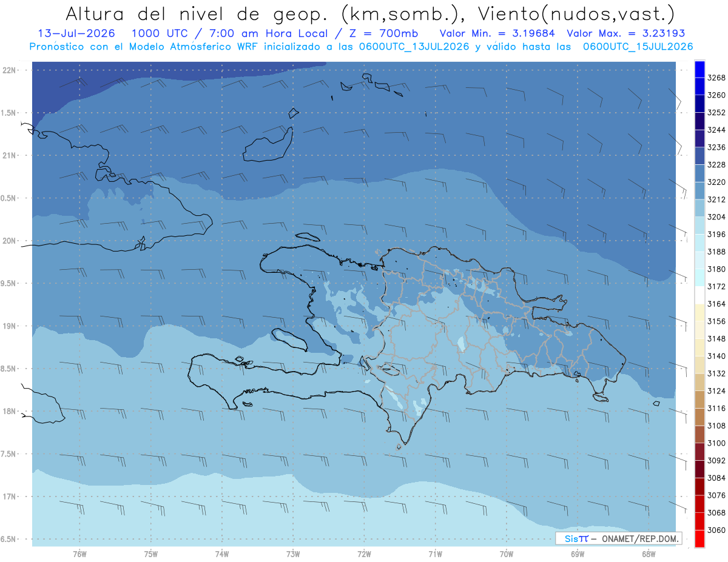
Task: Click 'Valor Min. = 3.19684' text
Action: click(x=497, y=33)
